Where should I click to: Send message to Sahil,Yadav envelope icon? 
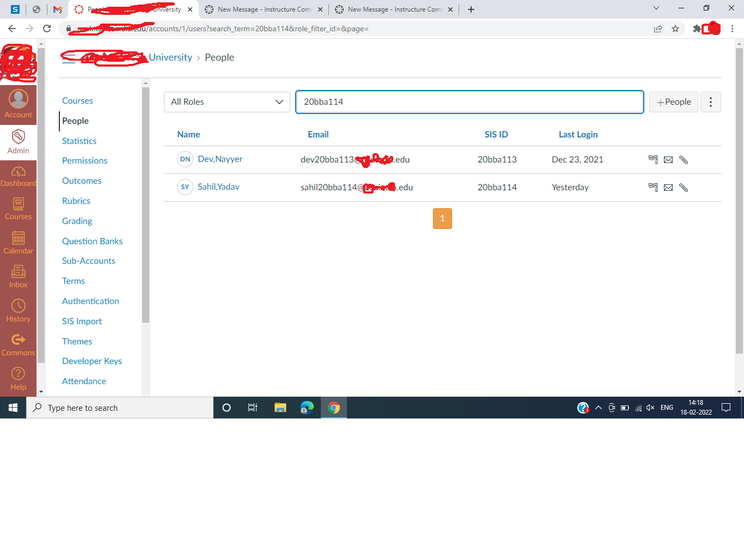[x=668, y=187]
